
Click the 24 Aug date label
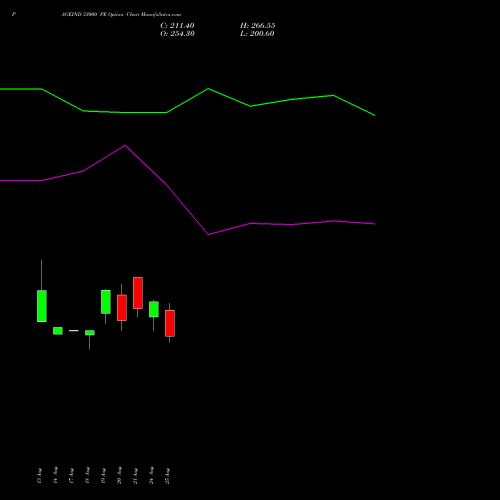point(151,475)
